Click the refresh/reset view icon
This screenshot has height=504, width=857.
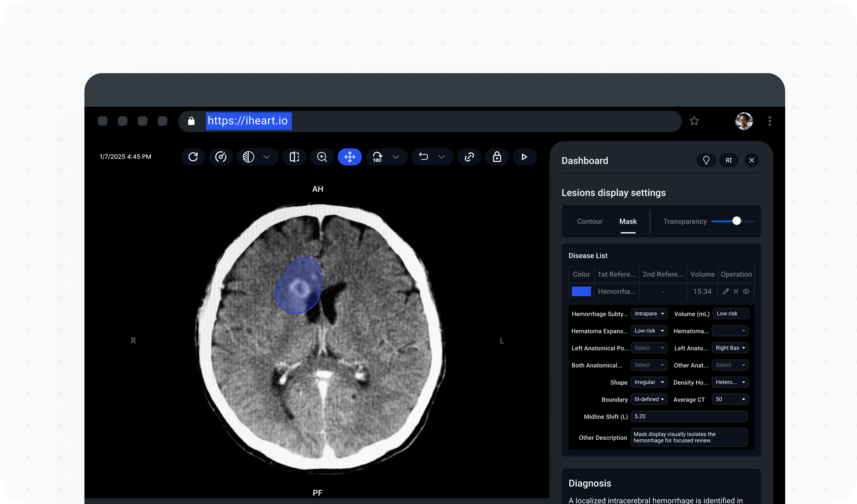tap(193, 157)
